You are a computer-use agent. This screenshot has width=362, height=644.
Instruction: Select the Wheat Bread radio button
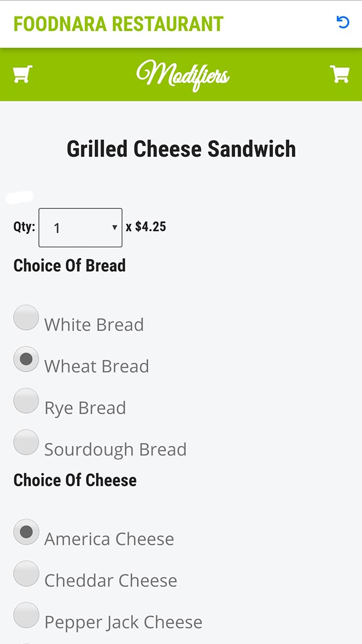tap(26, 359)
